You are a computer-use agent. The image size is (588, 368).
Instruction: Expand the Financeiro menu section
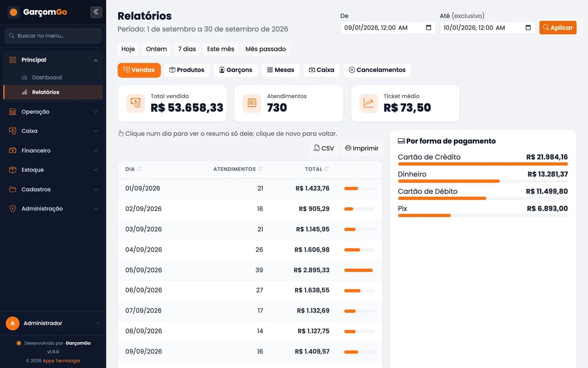(x=53, y=151)
